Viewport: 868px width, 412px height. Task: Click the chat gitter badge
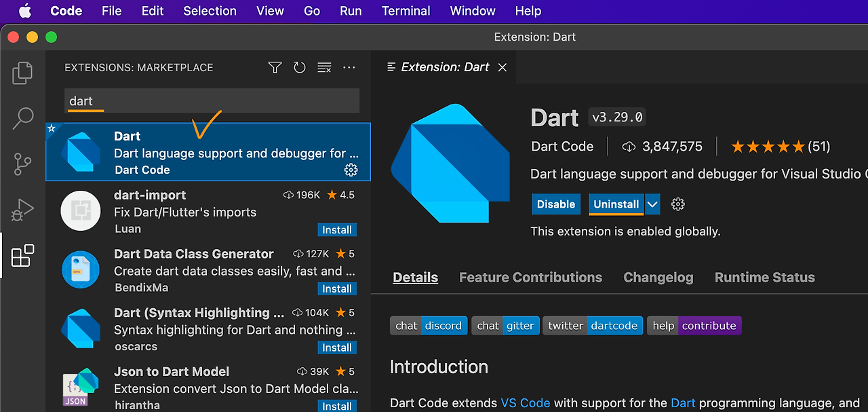pyautogui.click(x=505, y=326)
